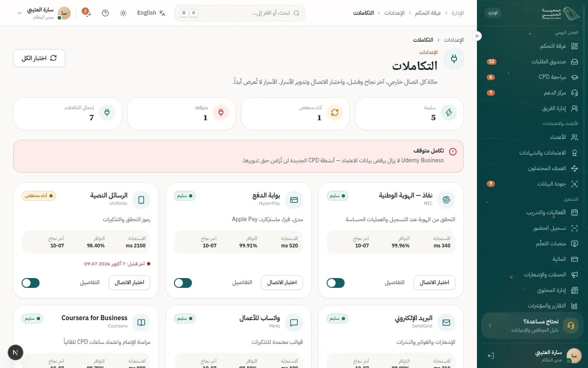
Task: Collapse the sidebar with the double chevron
Action: pos(477,36)
